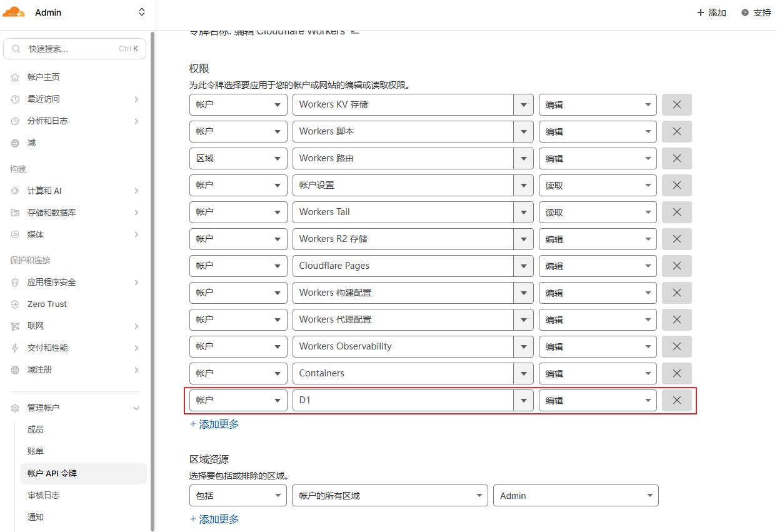Click the Zero Trust sidebar icon

click(15, 304)
